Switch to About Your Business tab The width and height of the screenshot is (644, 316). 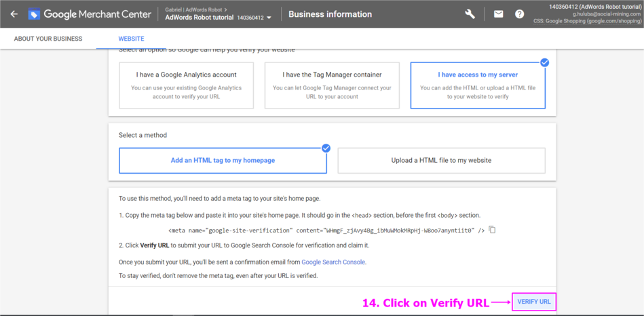click(48, 39)
